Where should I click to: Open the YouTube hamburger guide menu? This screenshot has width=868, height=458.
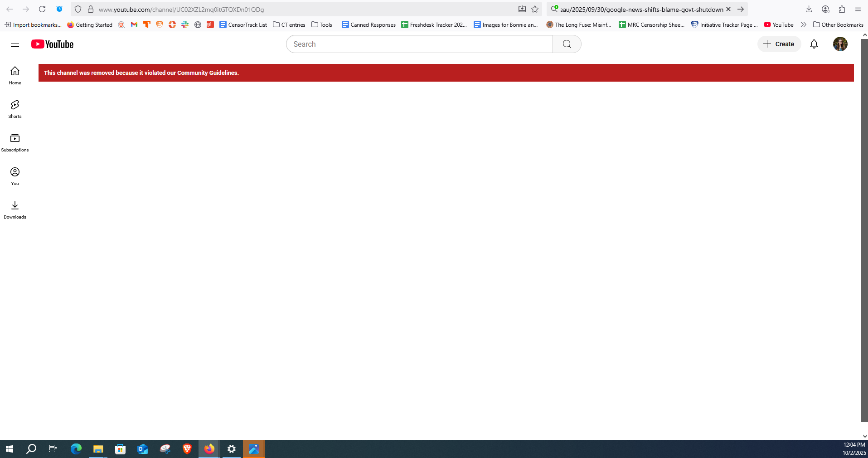(x=15, y=44)
